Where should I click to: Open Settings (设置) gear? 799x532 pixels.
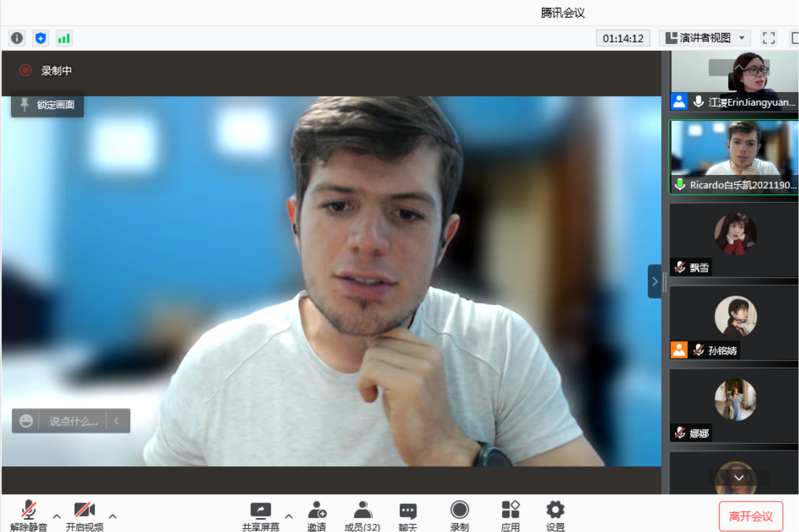[555, 514]
